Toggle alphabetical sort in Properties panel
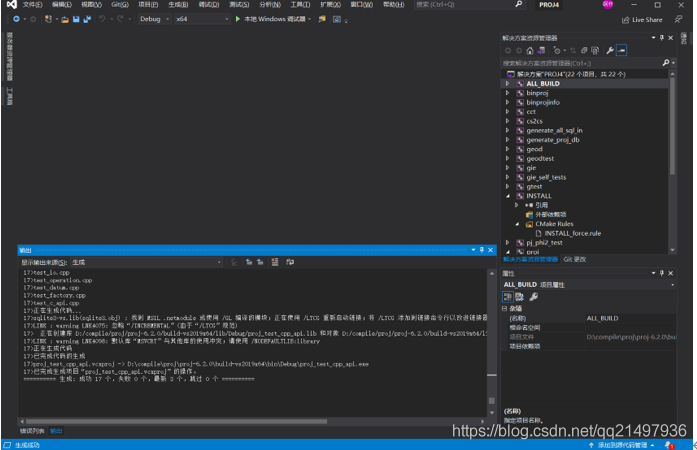Viewport: 697px width, 450px height. pos(519,297)
